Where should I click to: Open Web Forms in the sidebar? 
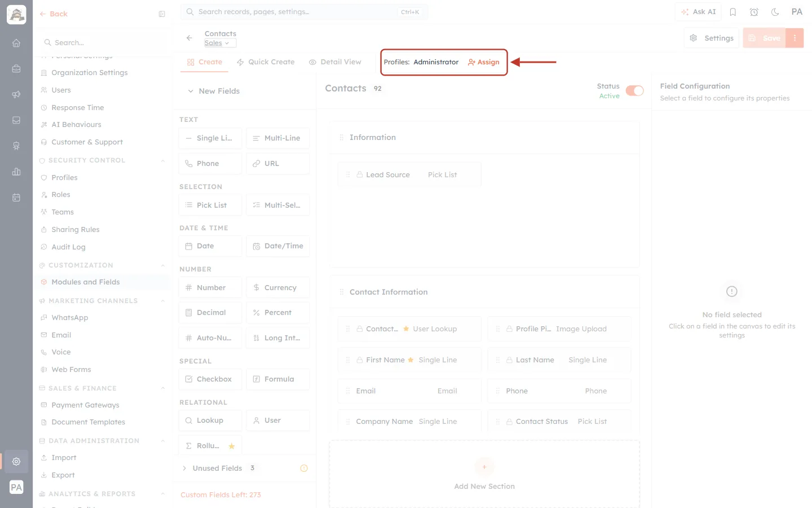click(71, 370)
